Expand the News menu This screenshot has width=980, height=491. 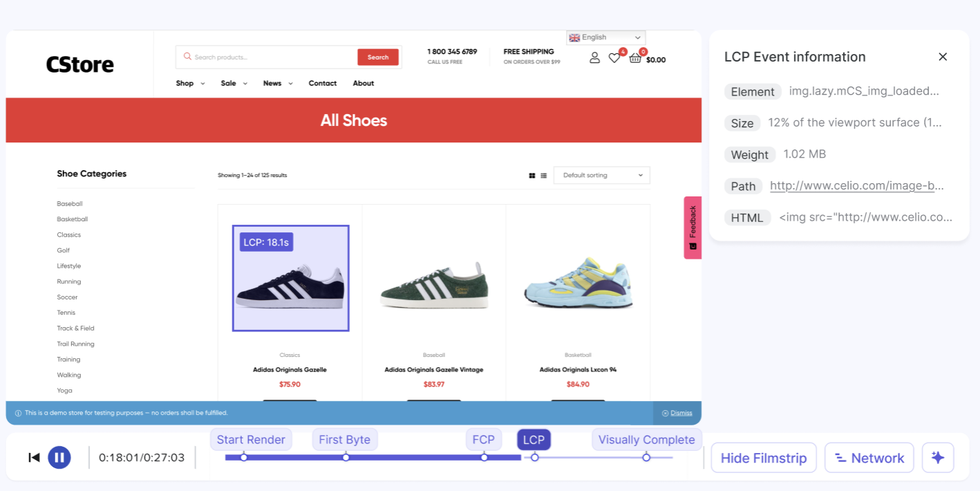click(278, 83)
